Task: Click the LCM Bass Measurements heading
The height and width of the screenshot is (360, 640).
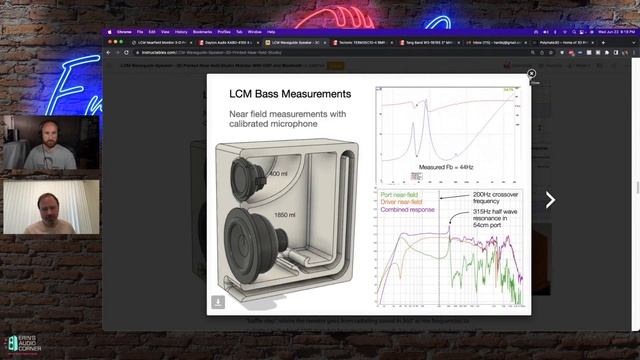Action: click(290, 94)
